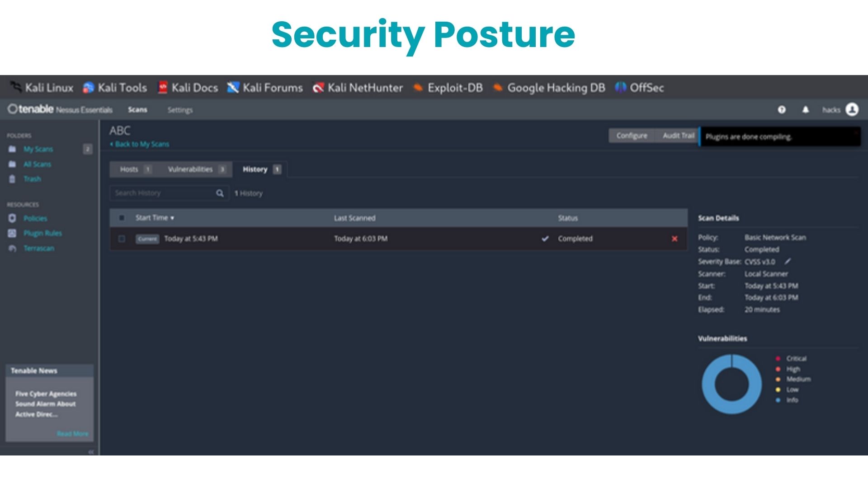The image size is (868, 488).
Task: Delete history entry with red X
Action: pyautogui.click(x=675, y=239)
